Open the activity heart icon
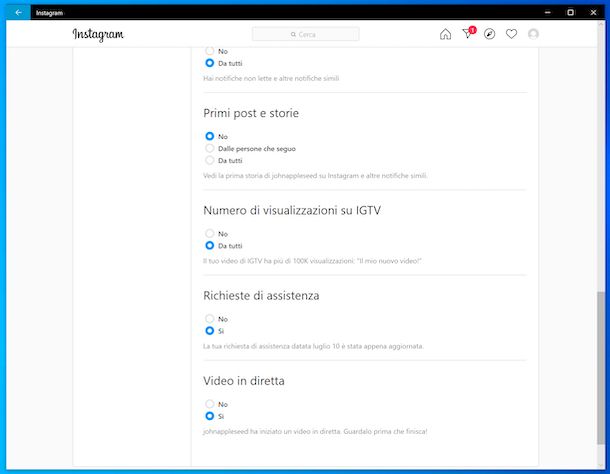The height and width of the screenshot is (474, 610). click(x=511, y=34)
